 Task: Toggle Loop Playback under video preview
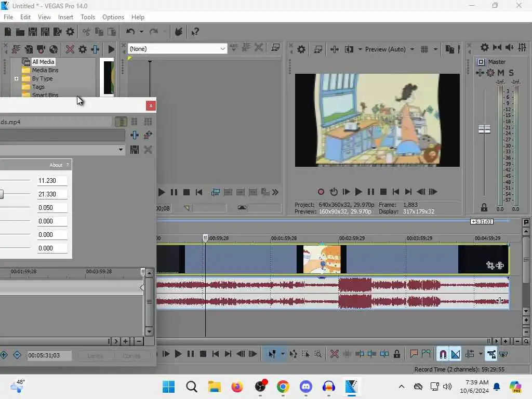[334, 192]
